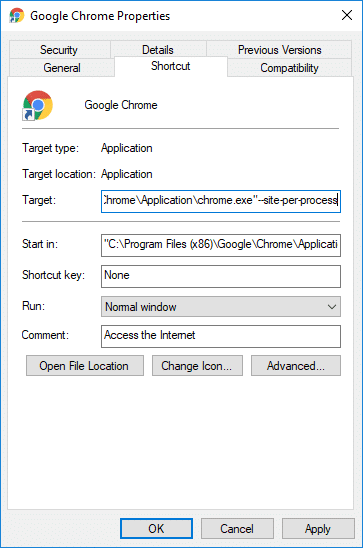Viewport: 363px width, 548px height.
Task: Confirm changes with the OK button
Action: 156,528
